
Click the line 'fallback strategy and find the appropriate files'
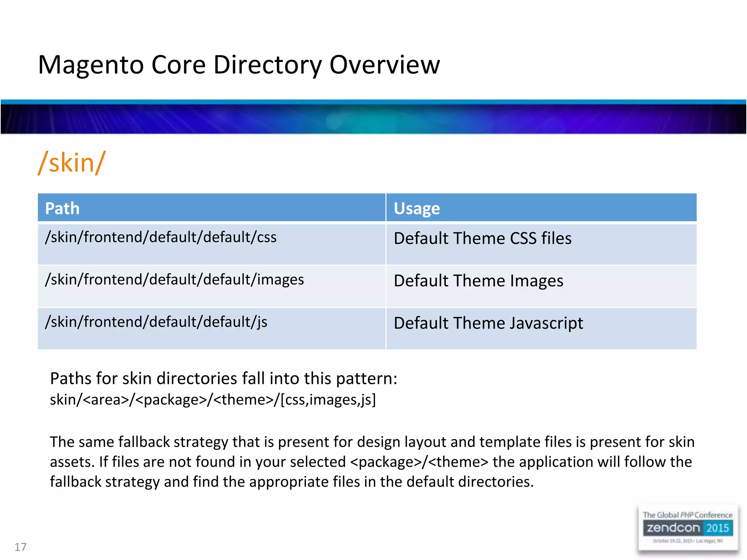point(292,482)
